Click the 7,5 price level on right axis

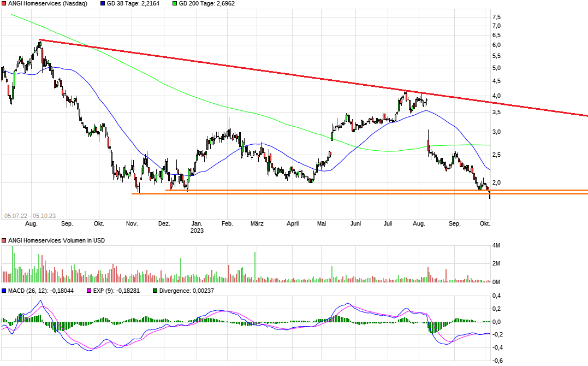tap(496, 17)
